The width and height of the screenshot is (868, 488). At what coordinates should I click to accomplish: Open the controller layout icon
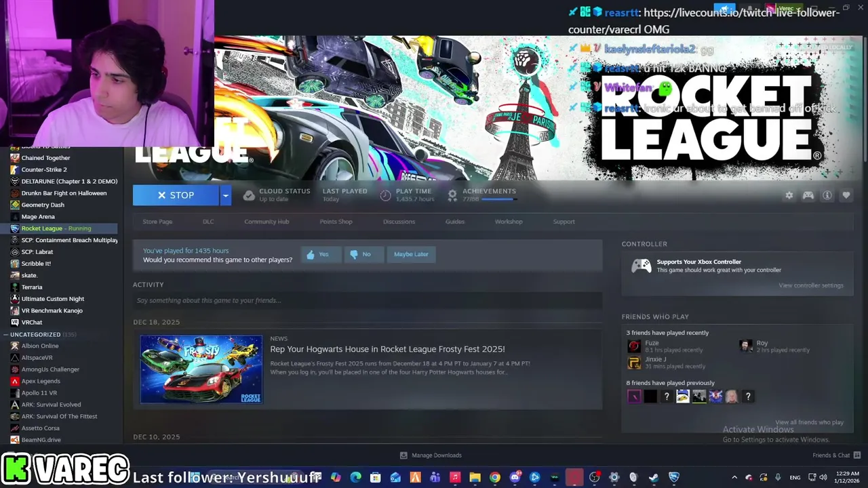(808, 195)
